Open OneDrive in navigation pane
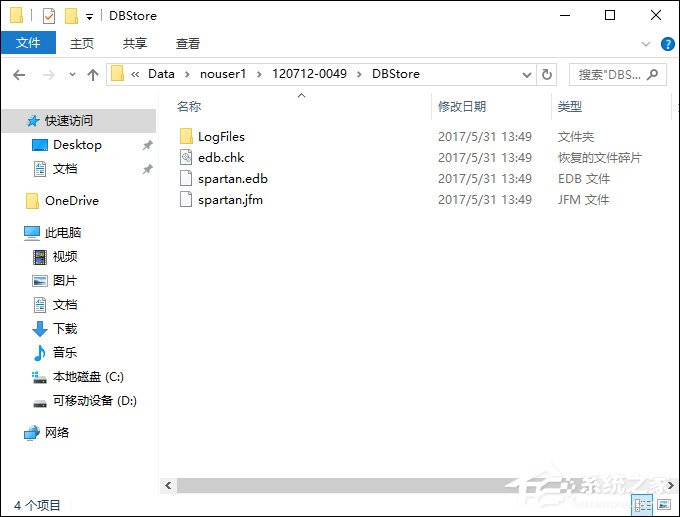 point(72,201)
